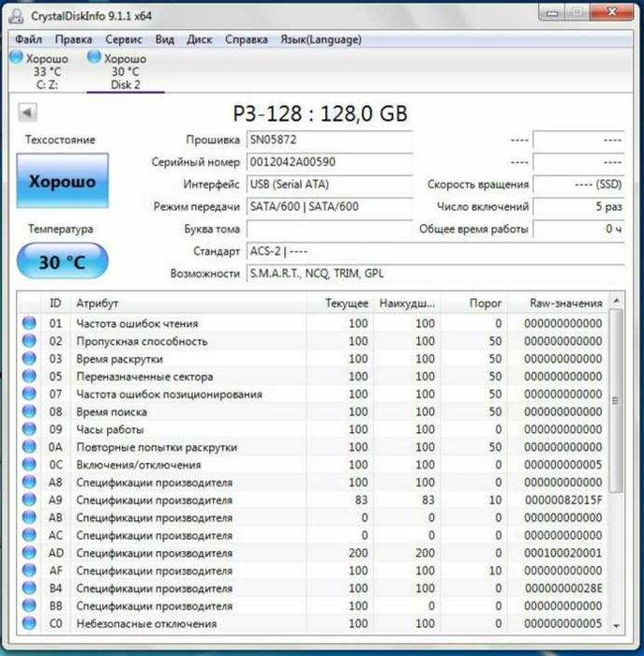
Task: Click the scrollbar up arrow in attribute list
Action: 616,301
